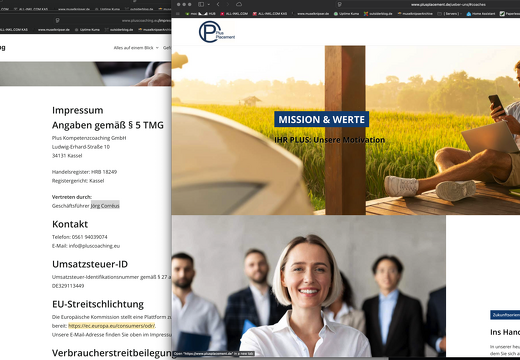Click the smiling woman team photo

309,286
